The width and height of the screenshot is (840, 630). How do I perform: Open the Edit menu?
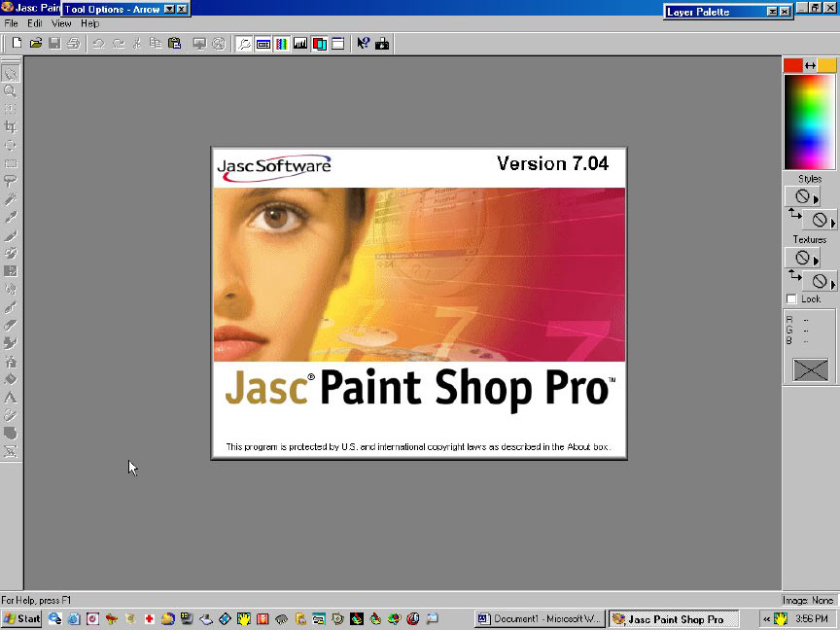tap(34, 23)
